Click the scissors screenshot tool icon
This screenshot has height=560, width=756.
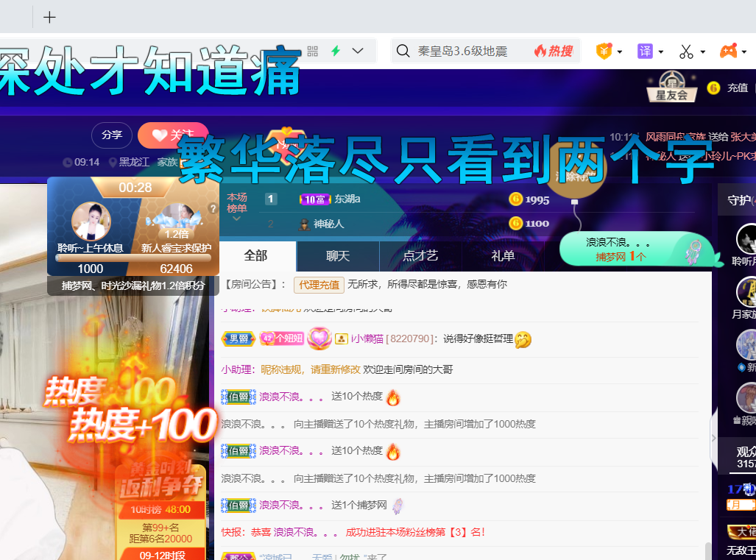(x=686, y=51)
